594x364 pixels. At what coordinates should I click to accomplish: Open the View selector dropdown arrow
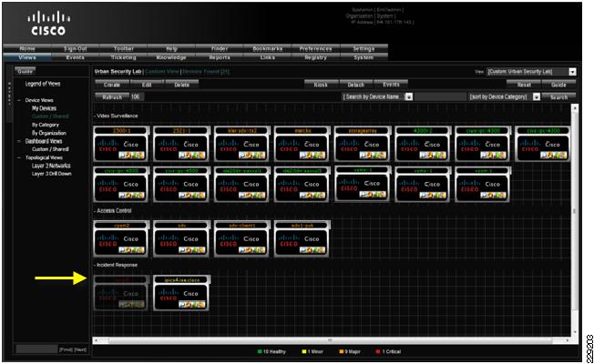[572, 72]
